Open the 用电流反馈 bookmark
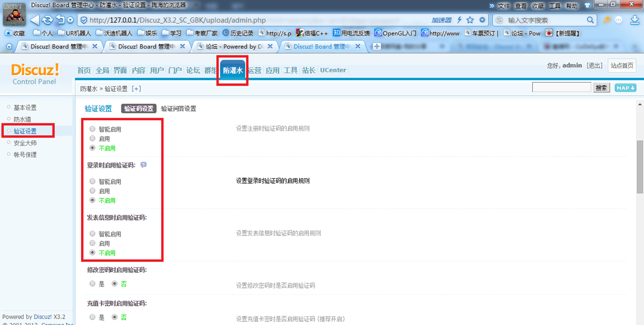 tap(351, 33)
